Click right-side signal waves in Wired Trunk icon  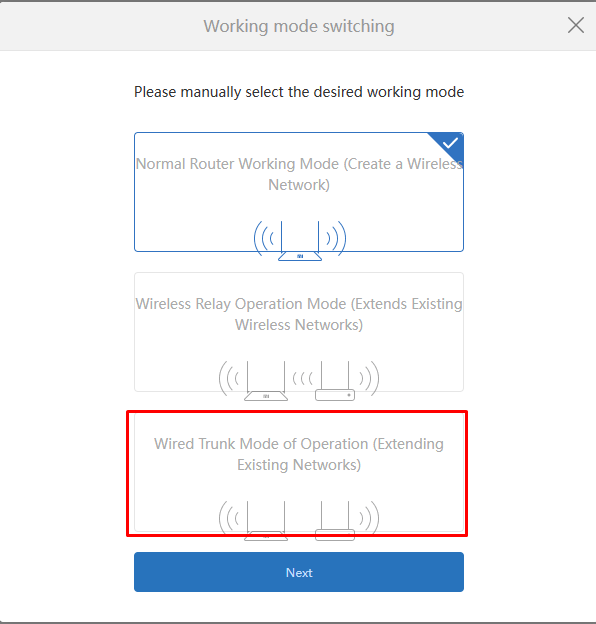point(369,518)
